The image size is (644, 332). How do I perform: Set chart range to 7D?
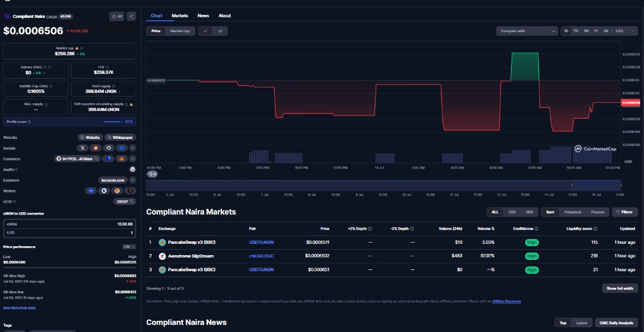[576, 31]
